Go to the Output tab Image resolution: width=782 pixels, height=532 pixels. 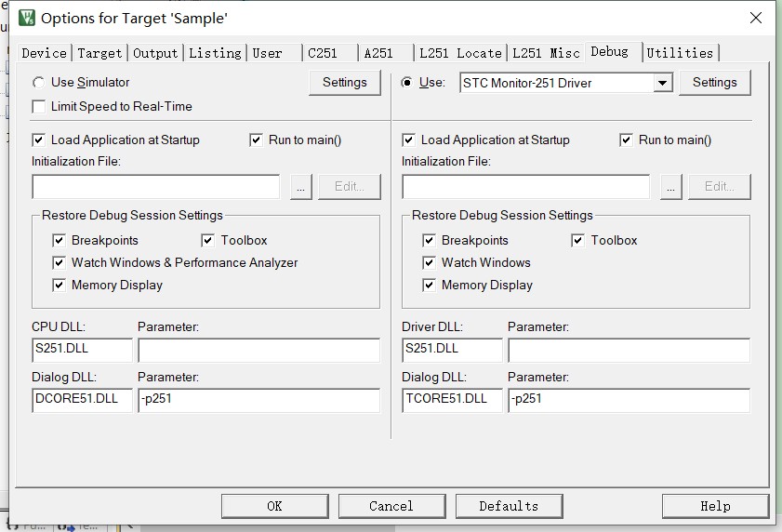(155, 53)
